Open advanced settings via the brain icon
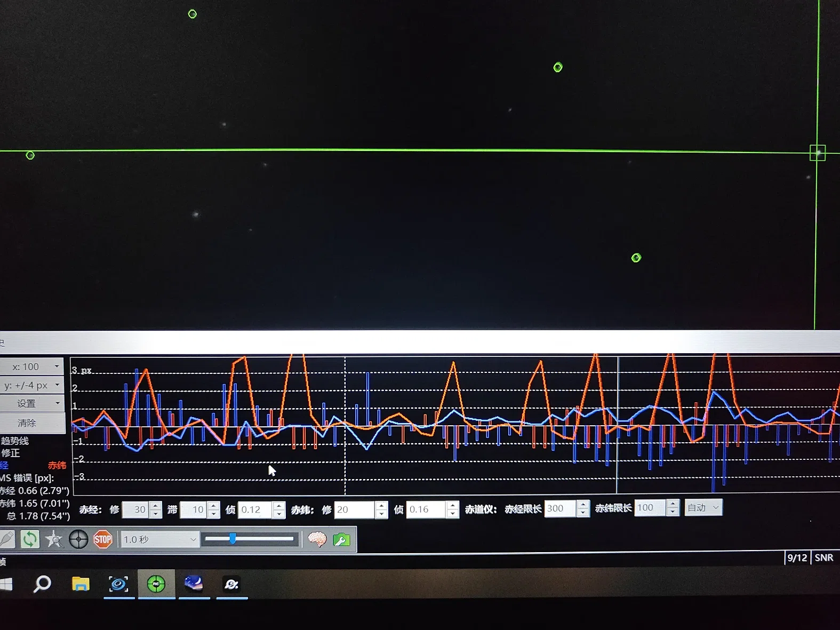This screenshot has height=630, width=840. [x=317, y=539]
